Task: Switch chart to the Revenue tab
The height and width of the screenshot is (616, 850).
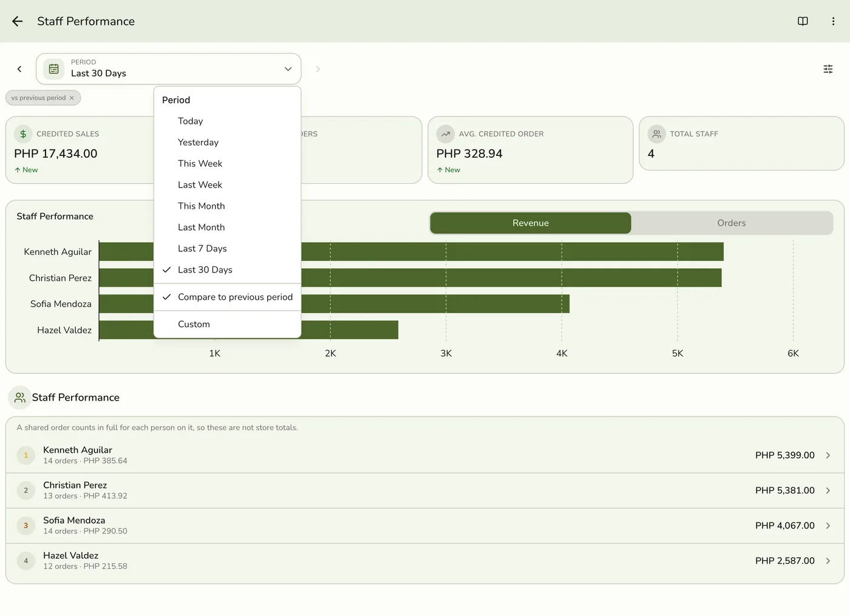Action: pos(531,223)
